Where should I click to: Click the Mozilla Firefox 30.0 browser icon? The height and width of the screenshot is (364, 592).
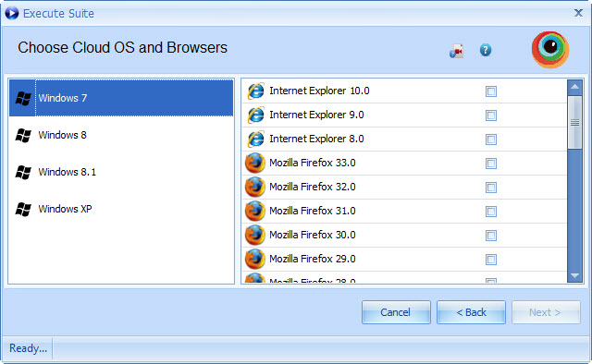(255, 235)
